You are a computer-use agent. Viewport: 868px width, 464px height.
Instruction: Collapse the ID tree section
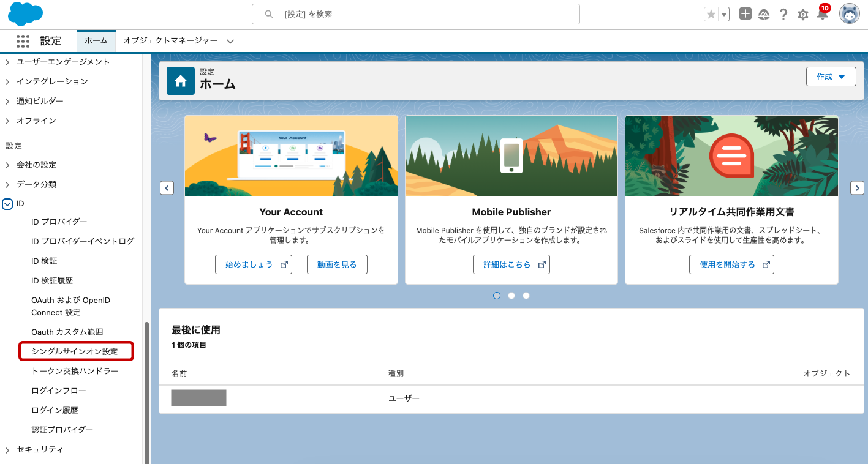pyautogui.click(x=7, y=204)
